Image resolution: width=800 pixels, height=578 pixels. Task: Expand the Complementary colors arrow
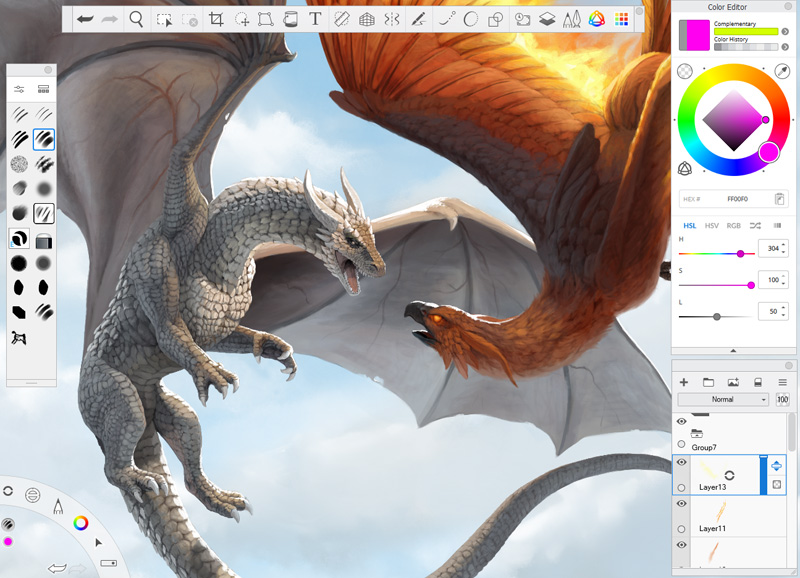click(785, 32)
